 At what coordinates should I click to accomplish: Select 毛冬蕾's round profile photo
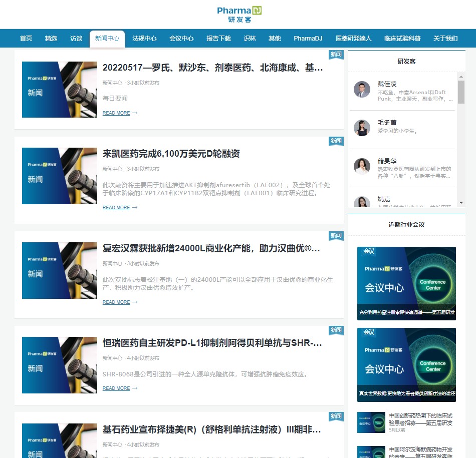[362, 128]
